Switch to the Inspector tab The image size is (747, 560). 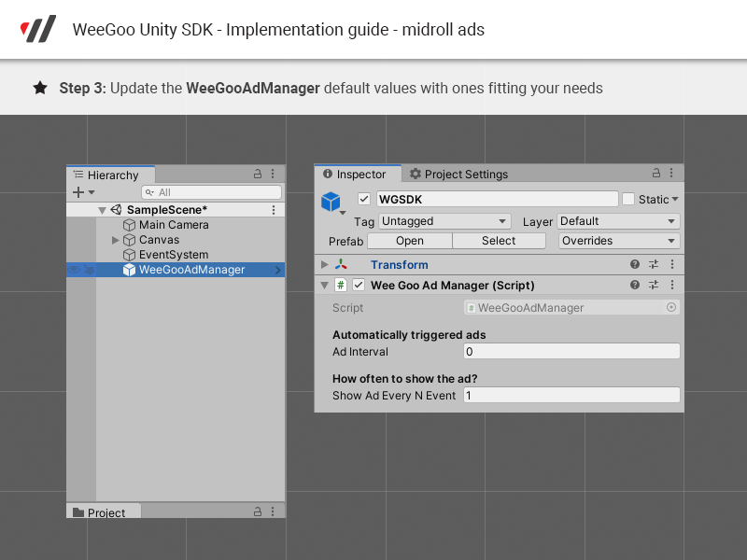358,174
